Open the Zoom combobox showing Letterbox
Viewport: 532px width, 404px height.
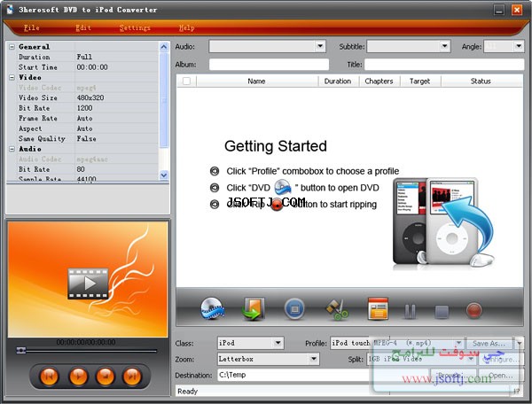268,359
